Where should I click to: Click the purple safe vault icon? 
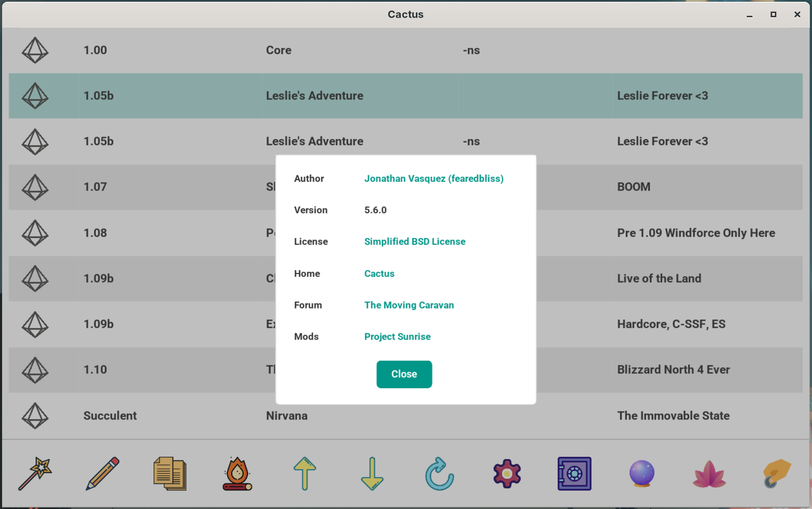pos(574,473)
